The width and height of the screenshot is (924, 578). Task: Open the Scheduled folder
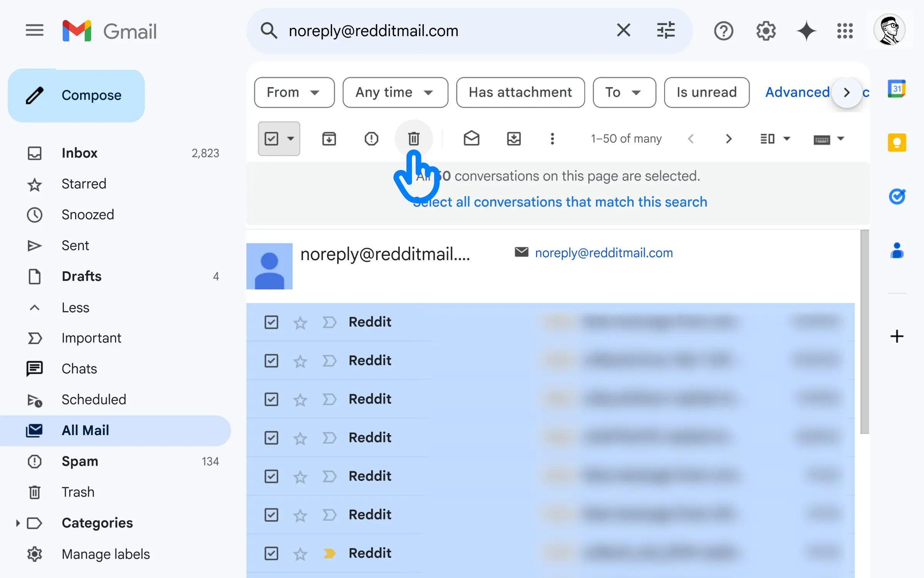click(115, 400)
